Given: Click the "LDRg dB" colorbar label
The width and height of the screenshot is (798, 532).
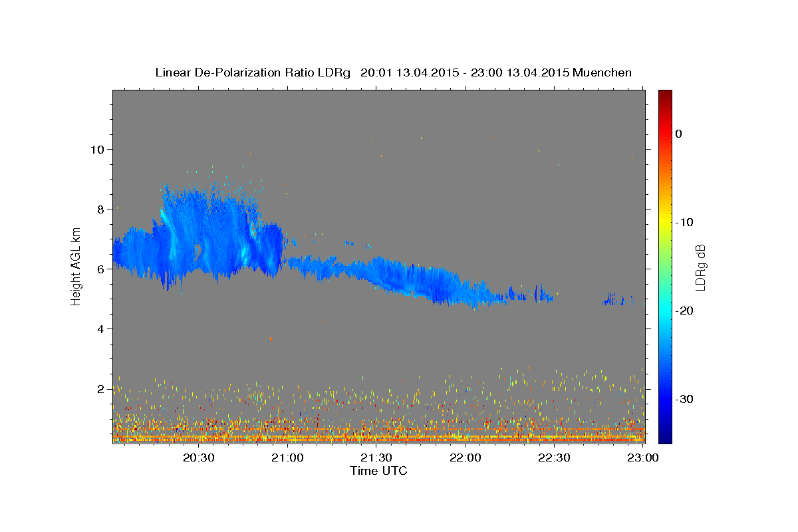Looking at the screenshot, I should 700,267.
